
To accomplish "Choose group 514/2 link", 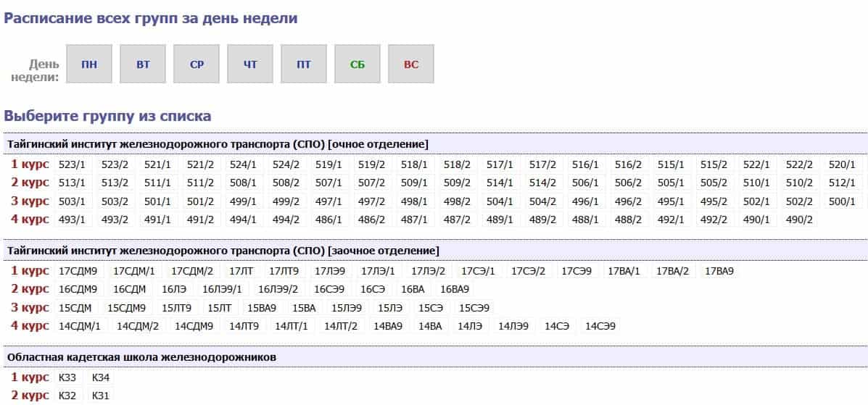I will 542,183.
